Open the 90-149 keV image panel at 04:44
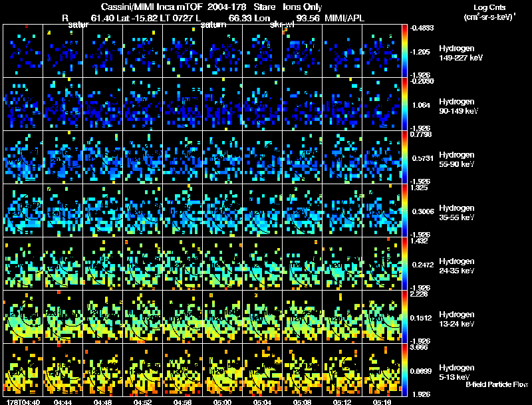 click(63, 104)
